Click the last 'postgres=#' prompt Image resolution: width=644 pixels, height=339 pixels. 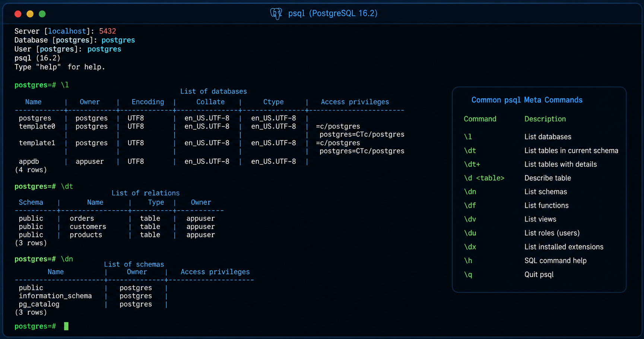point(35,326)
